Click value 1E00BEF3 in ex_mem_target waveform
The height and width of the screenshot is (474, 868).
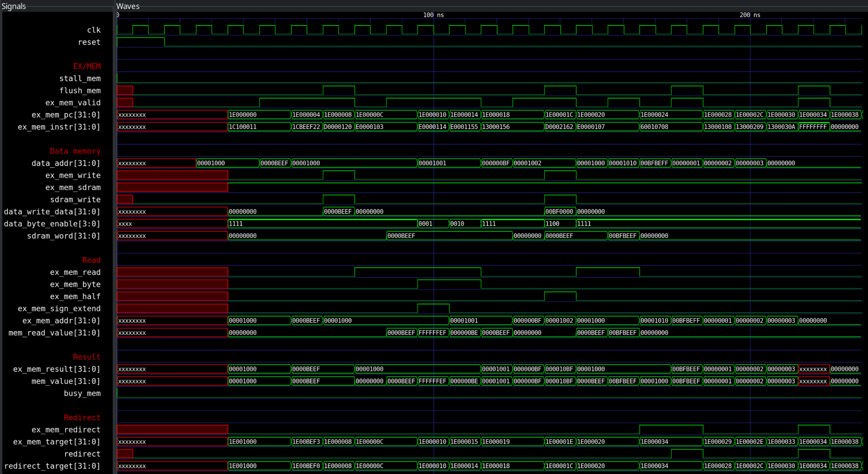[x=306, y=442]
